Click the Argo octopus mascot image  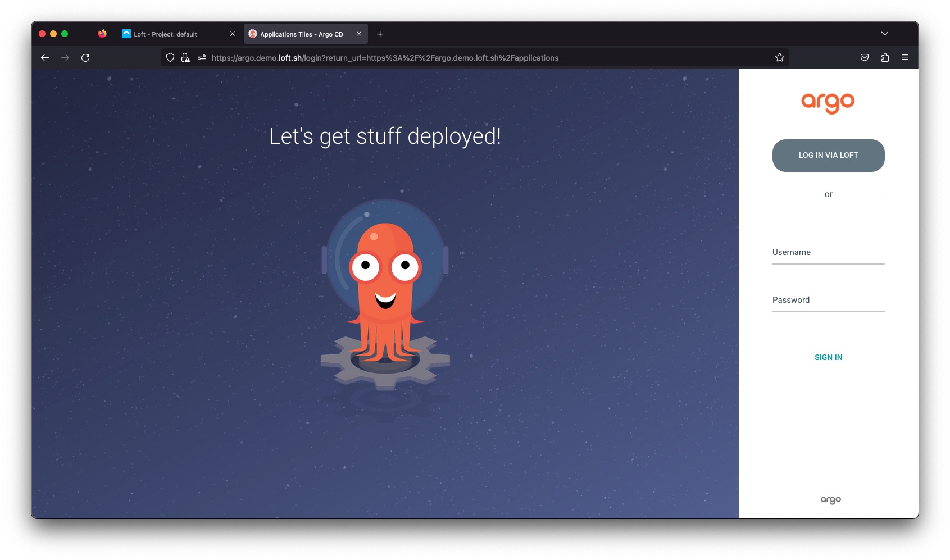pos(385,295)
